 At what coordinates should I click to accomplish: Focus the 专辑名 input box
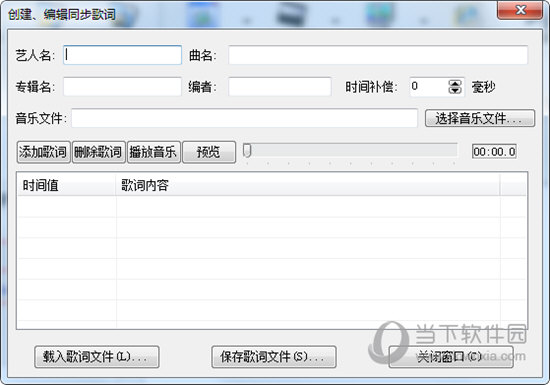122,87
